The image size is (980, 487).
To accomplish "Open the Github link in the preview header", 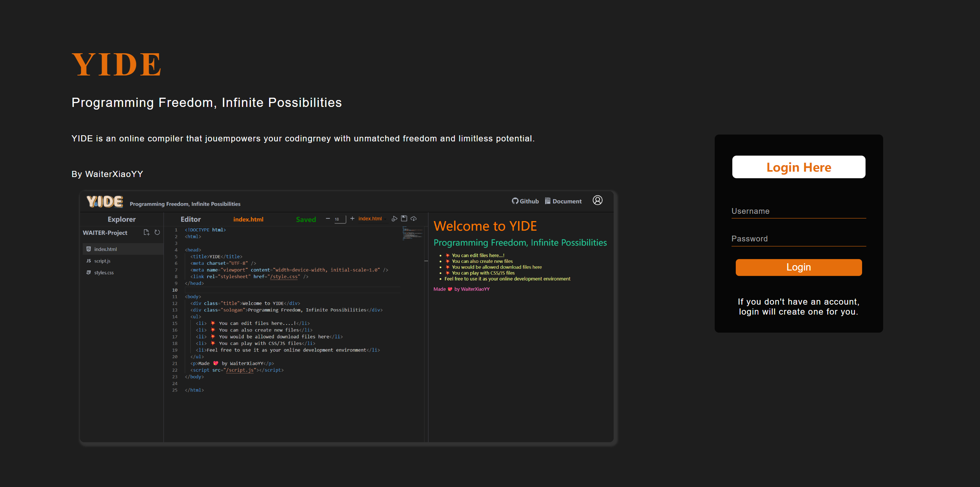I will (525, 201).
